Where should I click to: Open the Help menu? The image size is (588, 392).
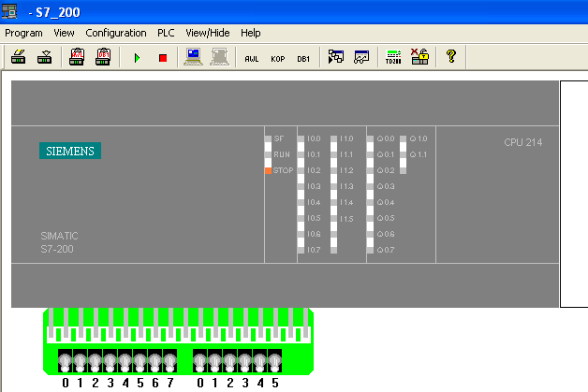251,33
